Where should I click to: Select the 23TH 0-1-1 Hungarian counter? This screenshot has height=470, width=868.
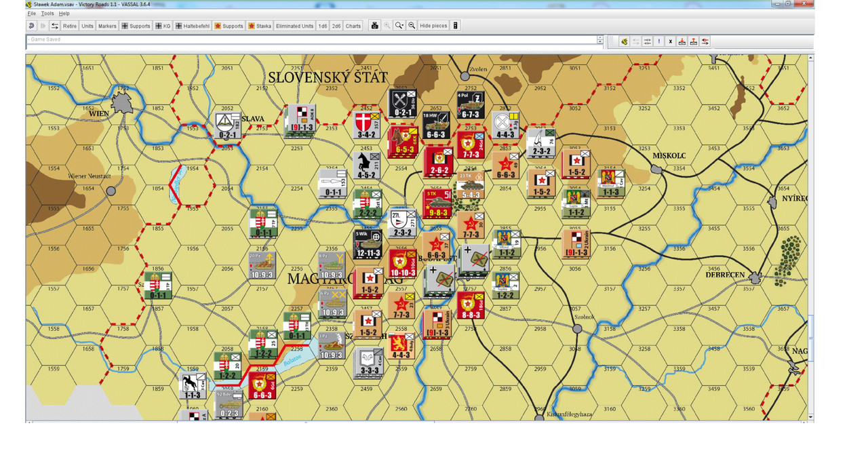[297, 326]
